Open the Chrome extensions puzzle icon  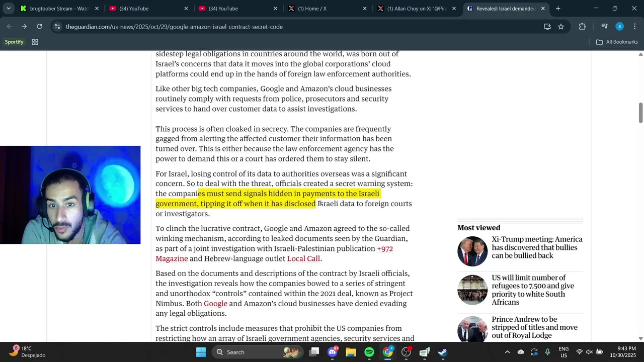(x=583, y=27)
